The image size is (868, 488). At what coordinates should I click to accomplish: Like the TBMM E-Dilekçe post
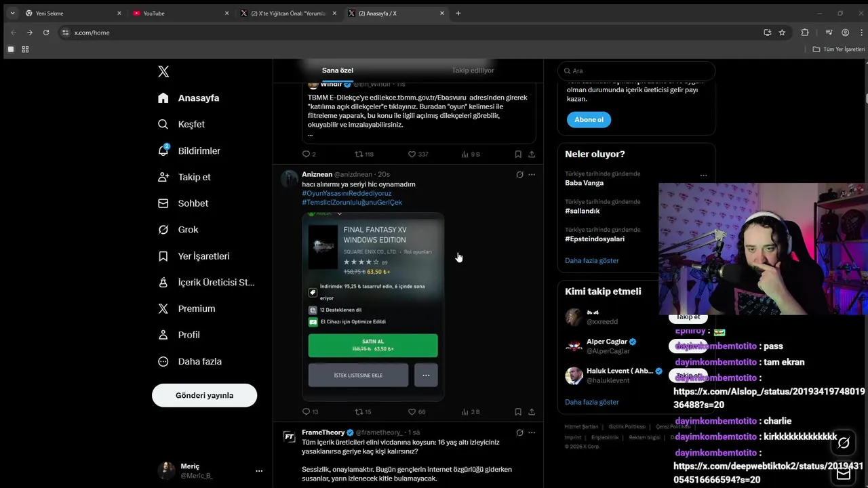[x=418, y=155]
